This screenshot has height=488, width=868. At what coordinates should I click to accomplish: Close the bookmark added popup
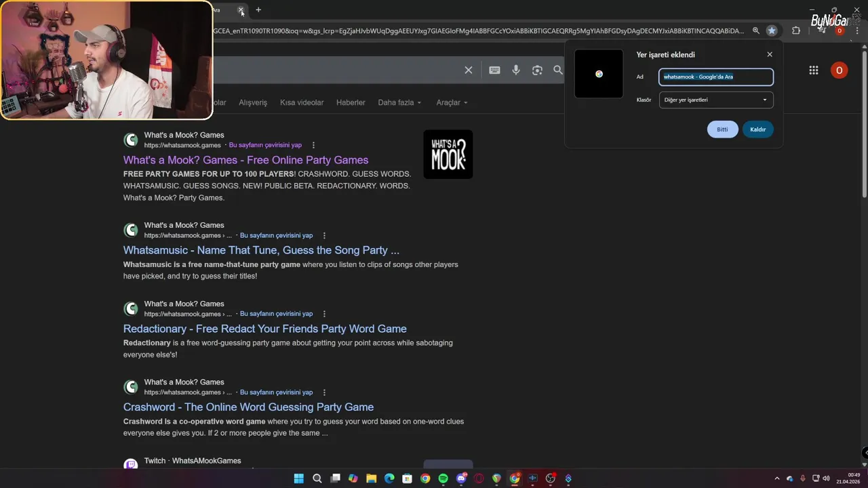[770, 54]
